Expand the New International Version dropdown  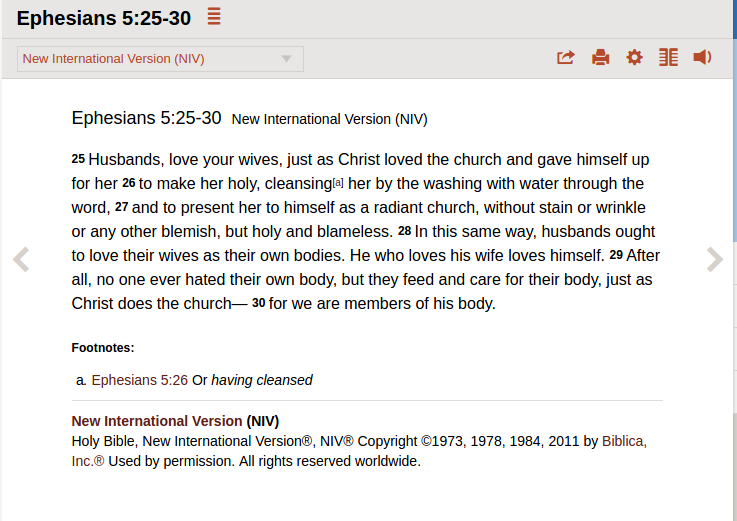tap(160, 59)
